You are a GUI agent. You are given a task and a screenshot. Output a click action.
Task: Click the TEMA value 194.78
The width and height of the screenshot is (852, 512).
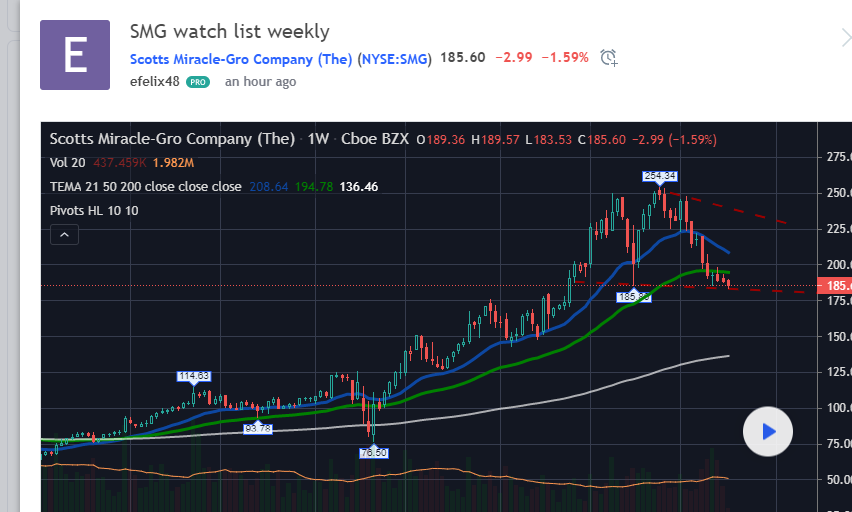point(314,186)
